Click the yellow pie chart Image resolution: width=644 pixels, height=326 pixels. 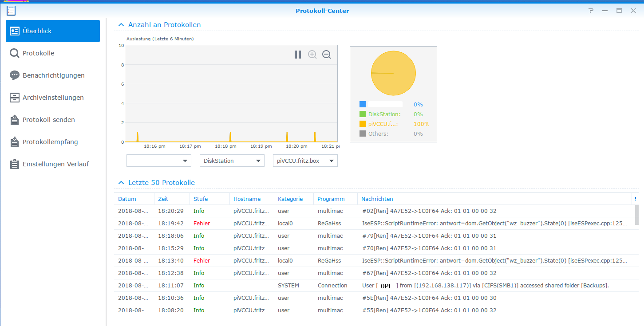pyautogui.click(x=393, y=73)
